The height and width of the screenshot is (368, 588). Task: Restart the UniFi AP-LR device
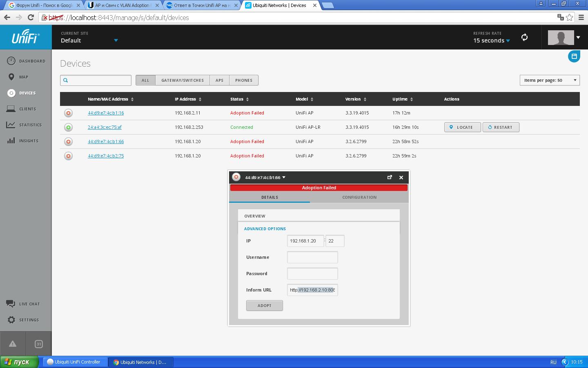pos(501,127)
